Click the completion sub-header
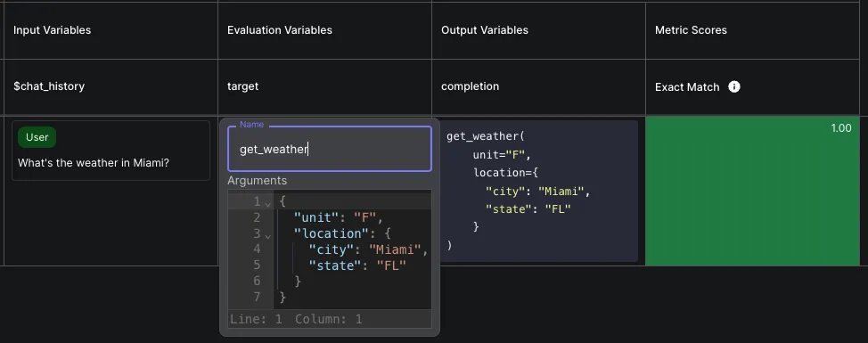 (x=470, y=86)
